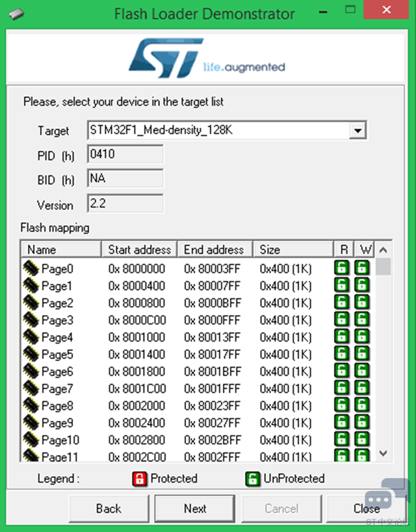Click the Cancel button
Viewport: 416px width, 532px height.
tap(281, 509)
